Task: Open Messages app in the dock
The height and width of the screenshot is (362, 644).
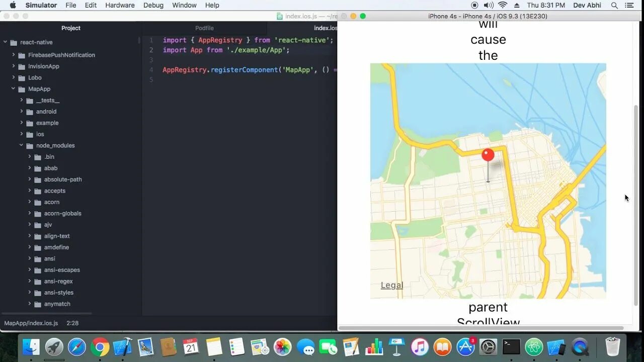Action: (x=305, y=347)
